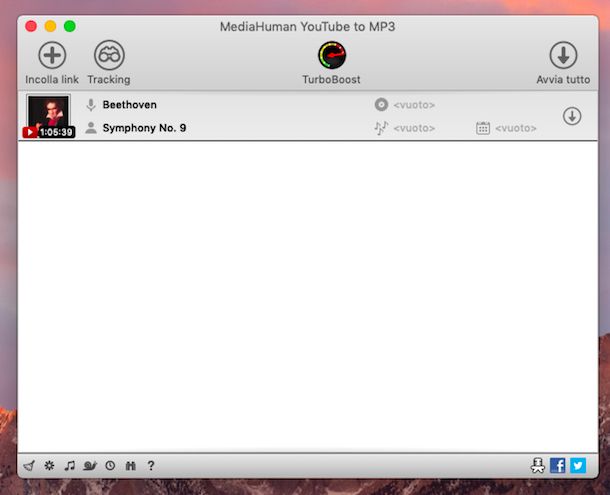Toggle the snail speed limit icon
This screenshot has height=495, width=610.
[90, 465]
